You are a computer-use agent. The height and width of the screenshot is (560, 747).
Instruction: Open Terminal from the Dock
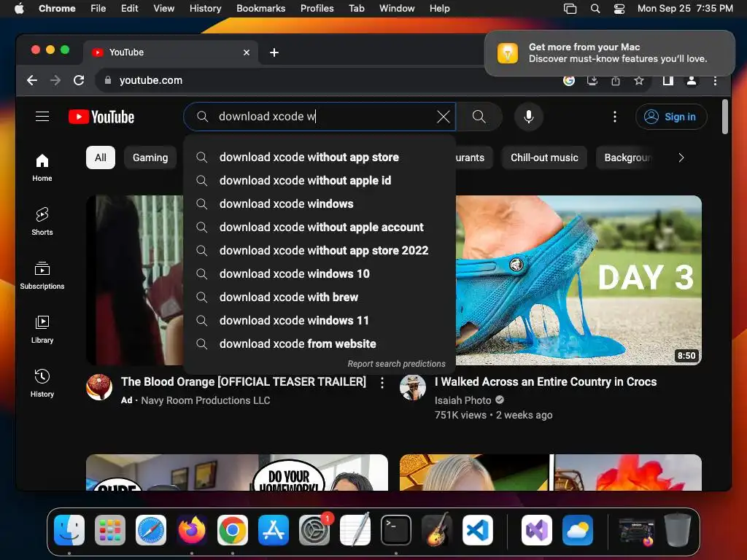396,530
